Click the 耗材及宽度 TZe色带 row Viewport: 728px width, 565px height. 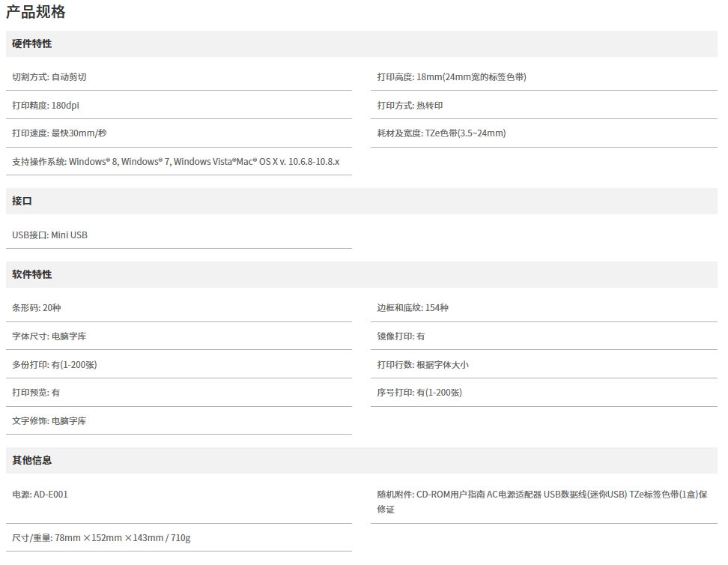441,133
